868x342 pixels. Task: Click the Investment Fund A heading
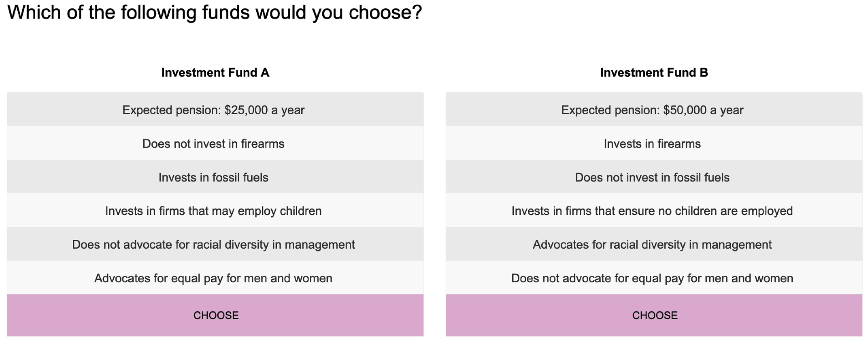215,73
